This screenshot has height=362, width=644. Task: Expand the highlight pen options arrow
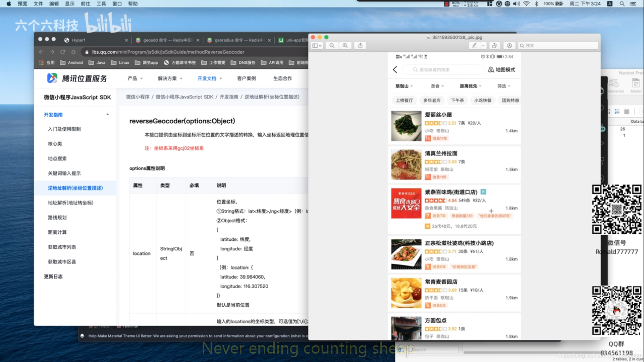483,46
